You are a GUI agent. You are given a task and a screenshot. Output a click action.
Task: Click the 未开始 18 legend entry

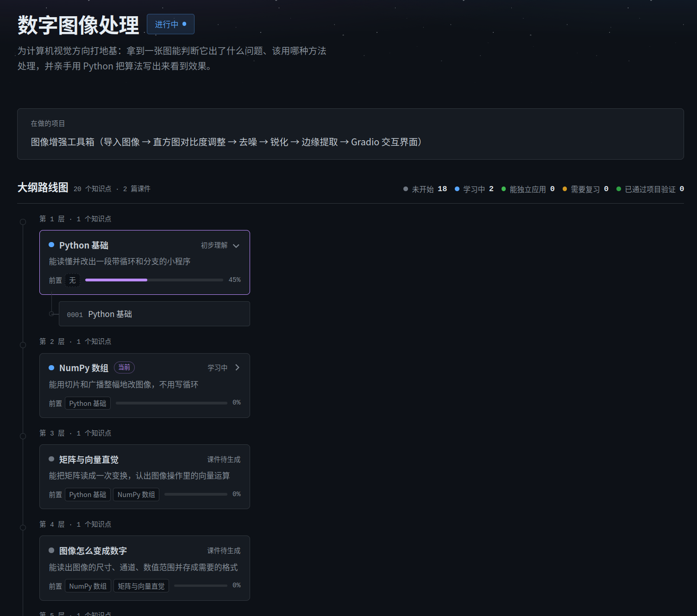425,189
